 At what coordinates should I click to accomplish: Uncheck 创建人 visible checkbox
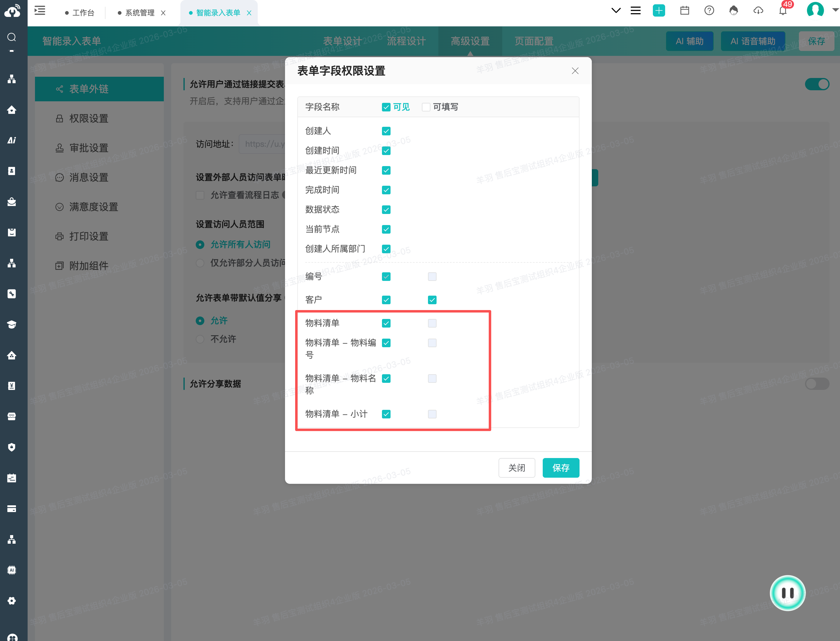click(x=386, y=131)
